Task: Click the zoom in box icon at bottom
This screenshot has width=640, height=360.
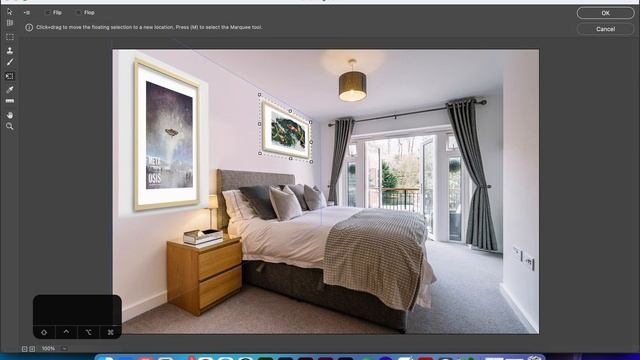Action: (32, 349)
